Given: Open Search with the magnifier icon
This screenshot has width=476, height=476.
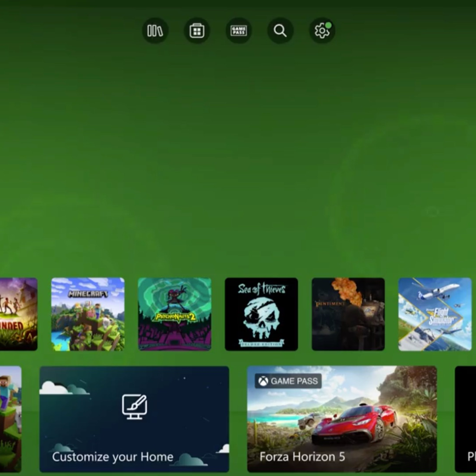Looking at the screenshot, I should (280, 31).
